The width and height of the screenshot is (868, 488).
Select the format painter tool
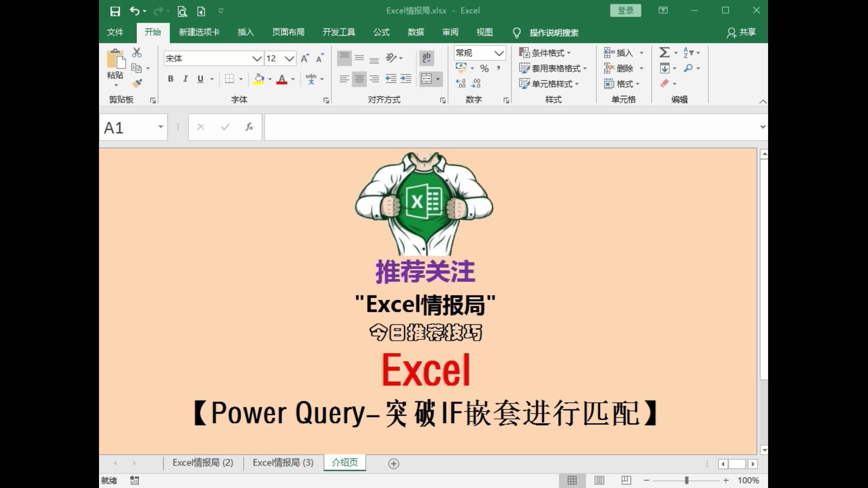pos(137,84)
